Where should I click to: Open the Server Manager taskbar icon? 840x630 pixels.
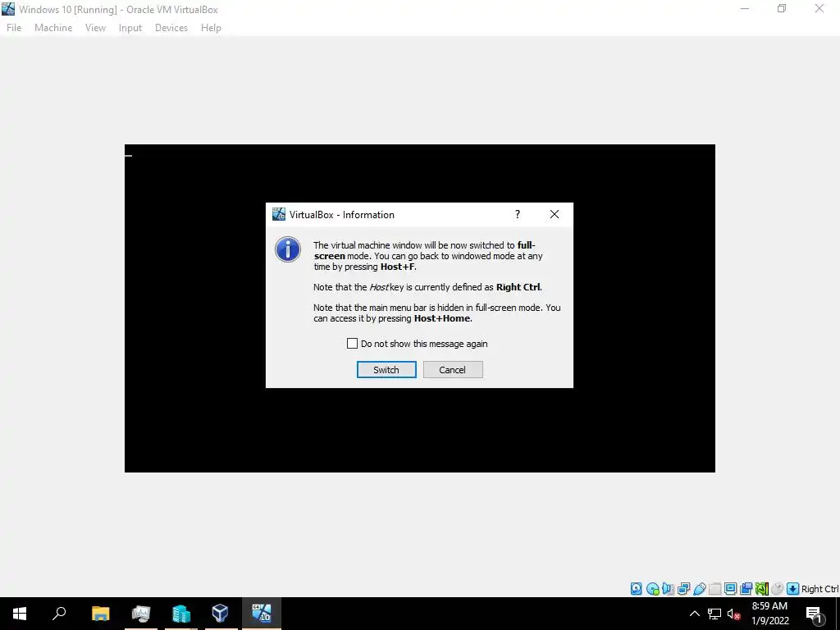[x=181, y=614]
